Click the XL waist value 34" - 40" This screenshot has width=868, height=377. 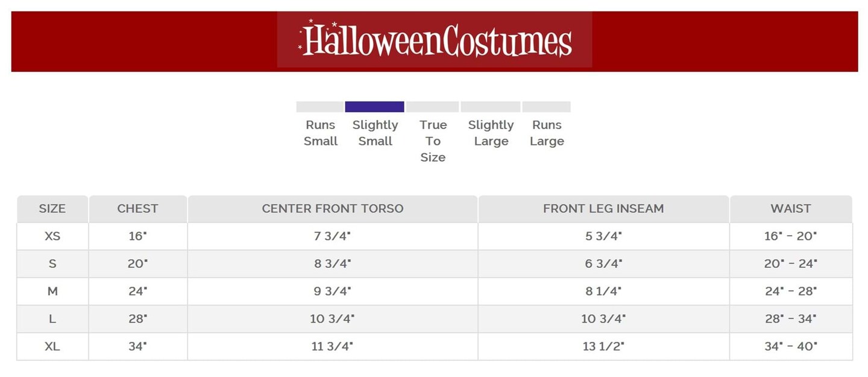coord(790,347)
